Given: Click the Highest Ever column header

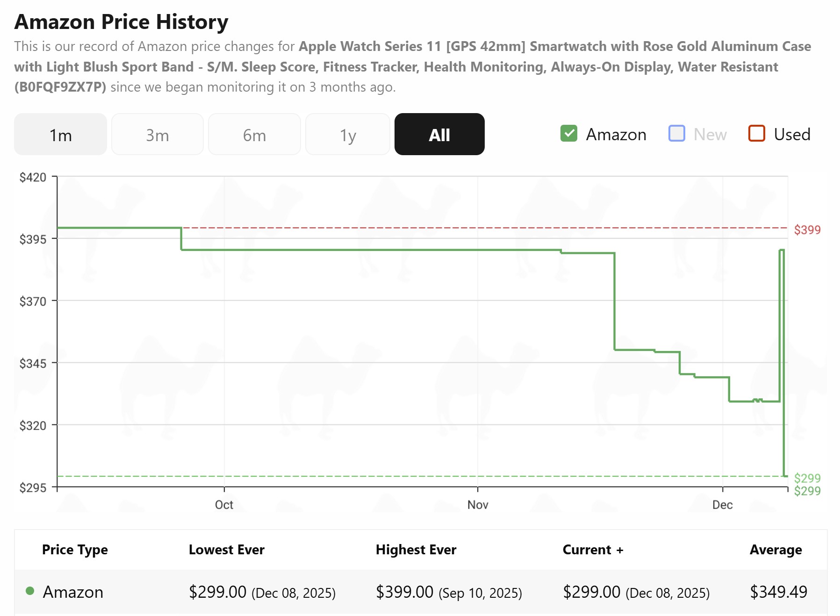Looking at the screenshot, I should pyautogui.click(x=416, y=550).
